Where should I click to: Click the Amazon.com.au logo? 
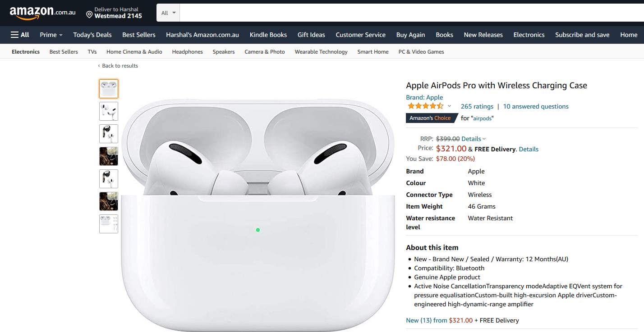tap(42, 13)
